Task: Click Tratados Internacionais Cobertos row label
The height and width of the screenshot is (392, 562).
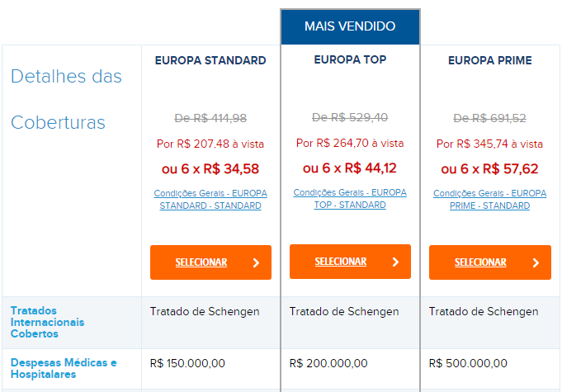Action: click(47, 322)
